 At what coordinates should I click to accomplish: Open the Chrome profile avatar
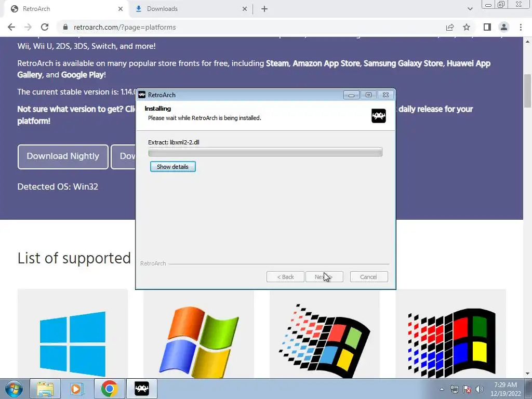pos(504,27)
